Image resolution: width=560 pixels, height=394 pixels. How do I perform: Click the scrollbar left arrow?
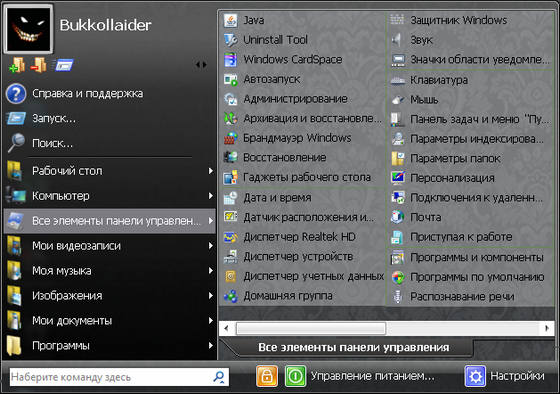point(226,328)
